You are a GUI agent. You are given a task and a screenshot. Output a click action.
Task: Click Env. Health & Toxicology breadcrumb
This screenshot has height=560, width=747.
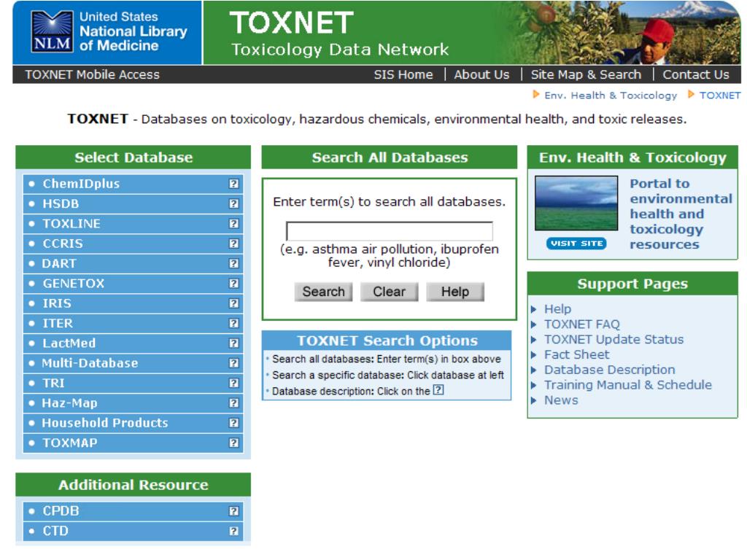(x=611, y=96)
